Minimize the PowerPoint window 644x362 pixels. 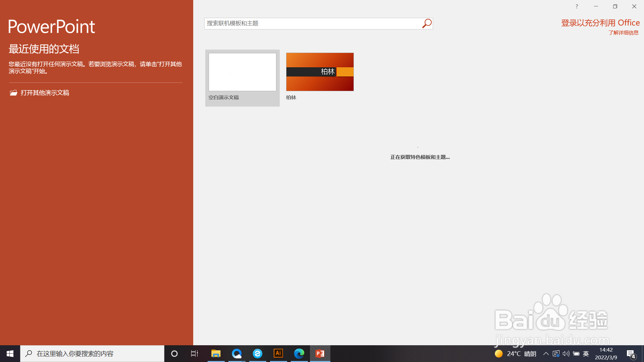(596, 6)
